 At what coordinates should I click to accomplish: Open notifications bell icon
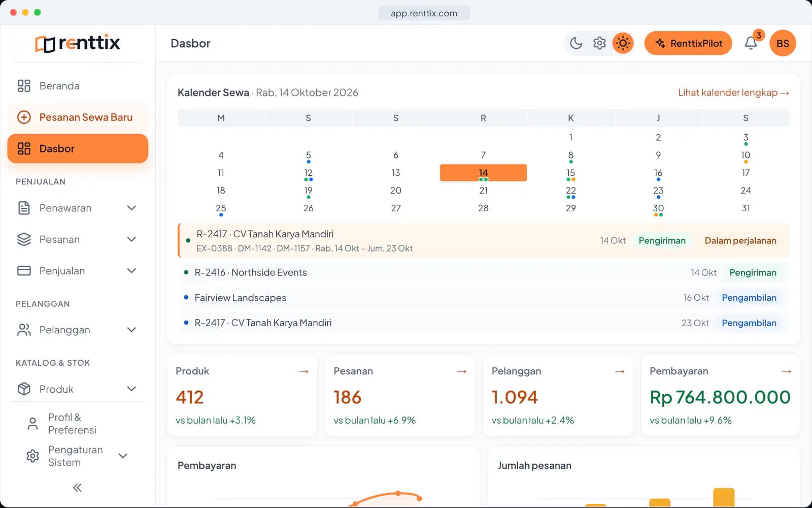pyautogui.click(x=751, y=43)
